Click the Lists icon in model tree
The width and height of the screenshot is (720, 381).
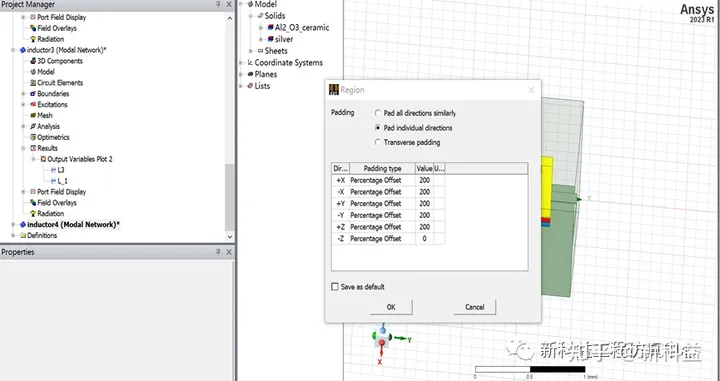[x=250, y=86]
